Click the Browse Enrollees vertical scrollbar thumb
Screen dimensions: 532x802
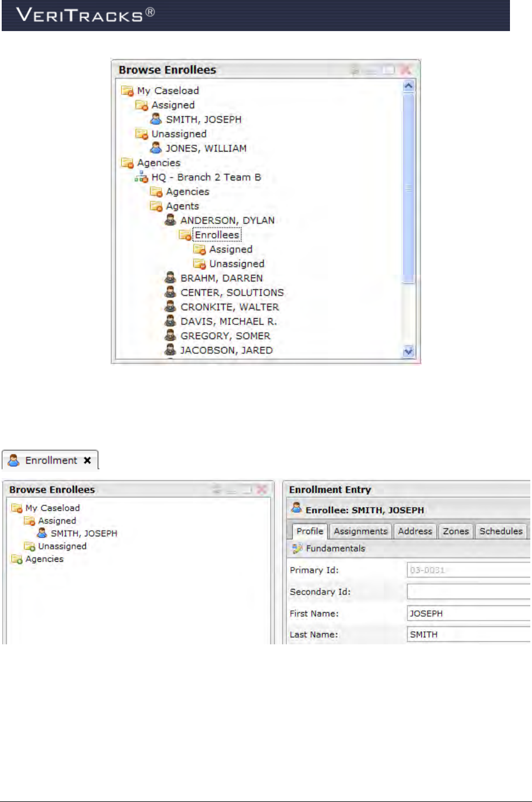(408, 188)
